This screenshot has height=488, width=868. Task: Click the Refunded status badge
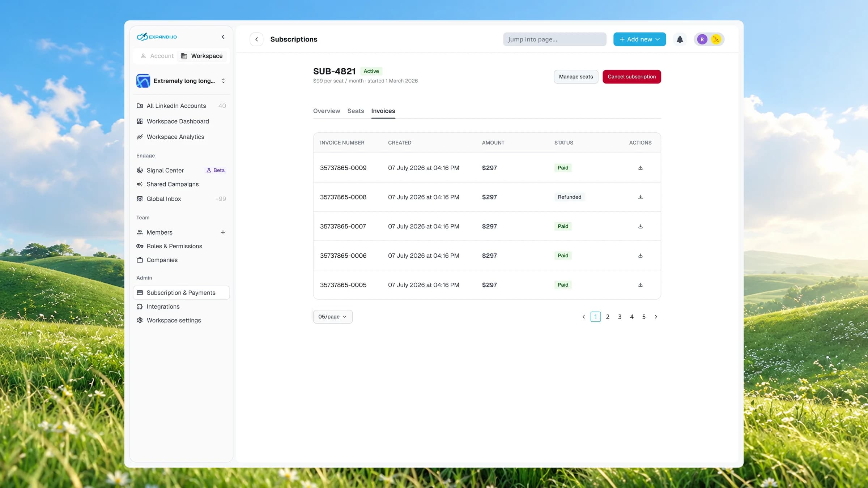pos(569,197)
